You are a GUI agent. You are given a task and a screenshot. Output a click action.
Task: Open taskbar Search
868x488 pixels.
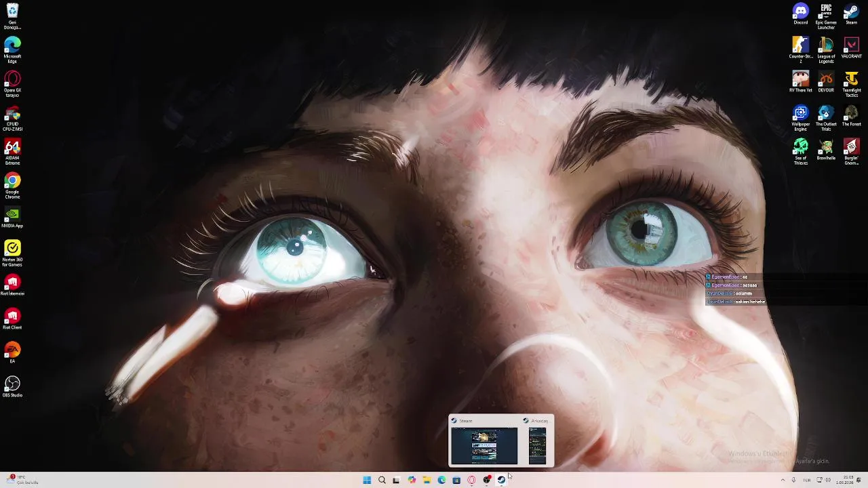tap(382, 480)
